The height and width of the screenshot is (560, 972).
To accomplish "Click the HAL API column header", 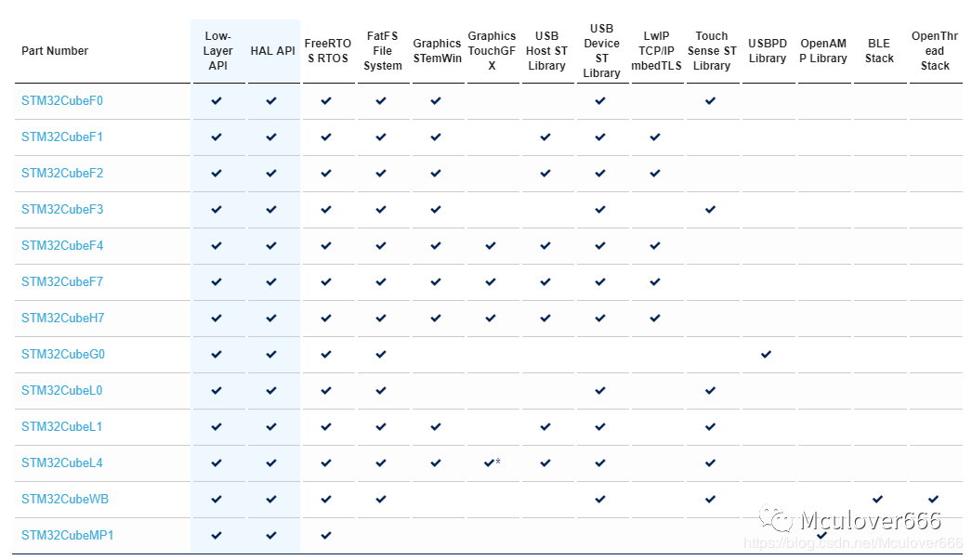I will [273, 51].
